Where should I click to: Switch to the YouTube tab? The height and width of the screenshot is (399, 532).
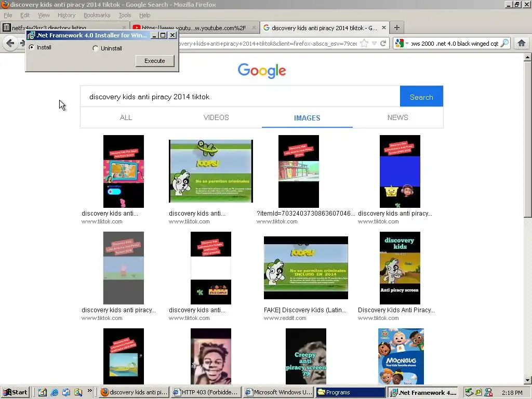click(194, 28)
